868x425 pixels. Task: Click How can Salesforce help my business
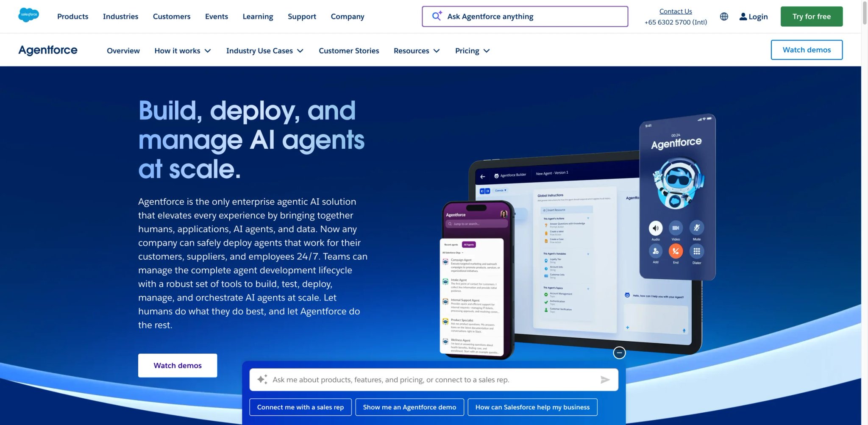(x=532, y=407)
